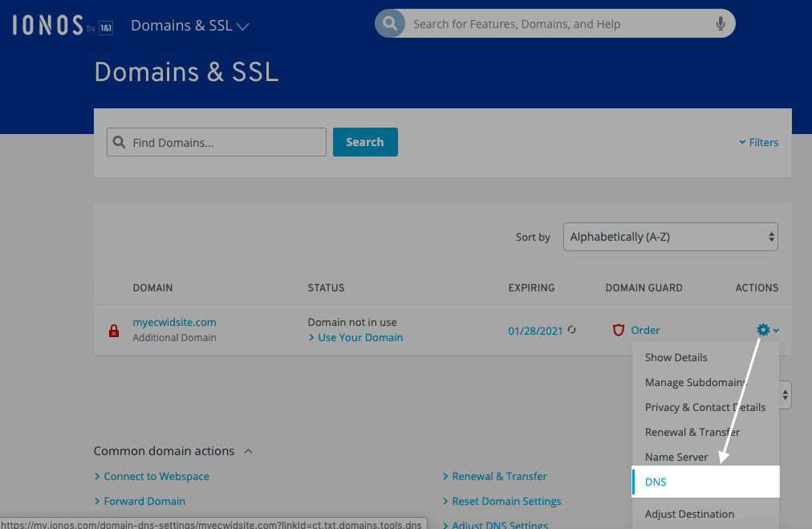Click the IONOS logo

coord(48,23)
